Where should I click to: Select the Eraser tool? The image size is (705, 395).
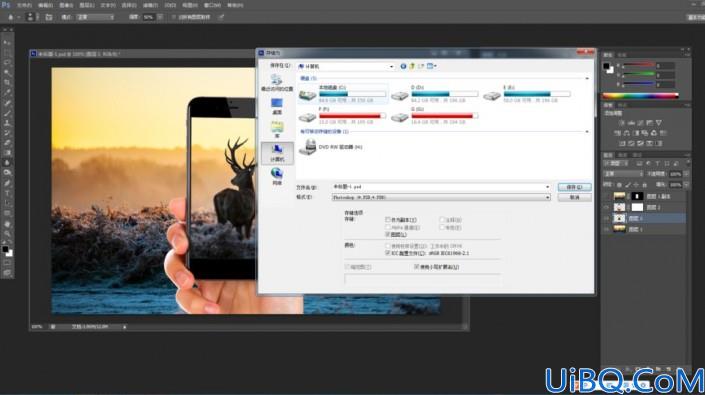(7, 143)
